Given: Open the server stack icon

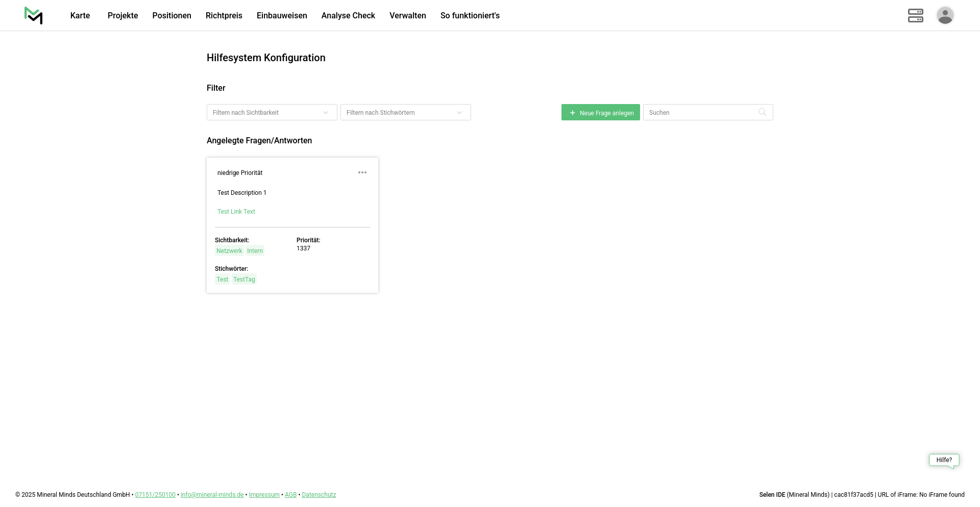Looking at the screenshot, I should (x=915, y=15).
